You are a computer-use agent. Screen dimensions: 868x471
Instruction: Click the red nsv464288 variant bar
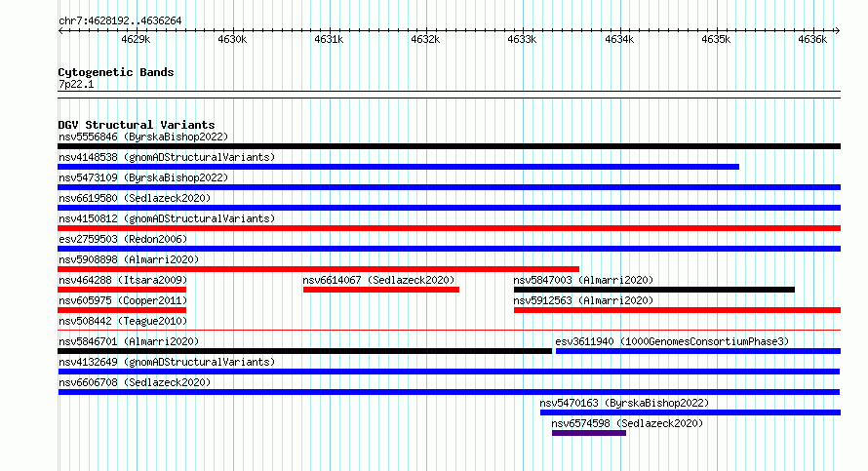click(x=122, y=290)
